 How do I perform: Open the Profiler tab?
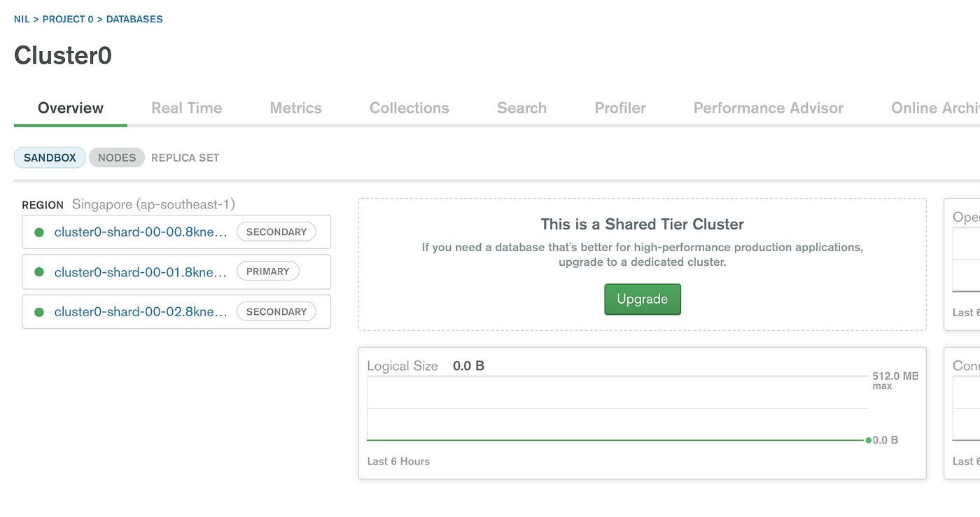point(619,108)
